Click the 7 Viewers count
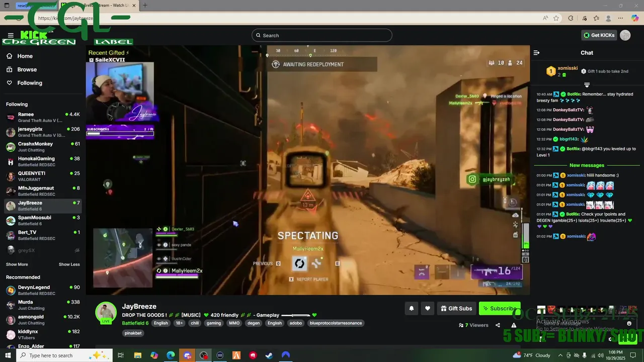This screenshot has height=362, width=644. coord(473,325)
